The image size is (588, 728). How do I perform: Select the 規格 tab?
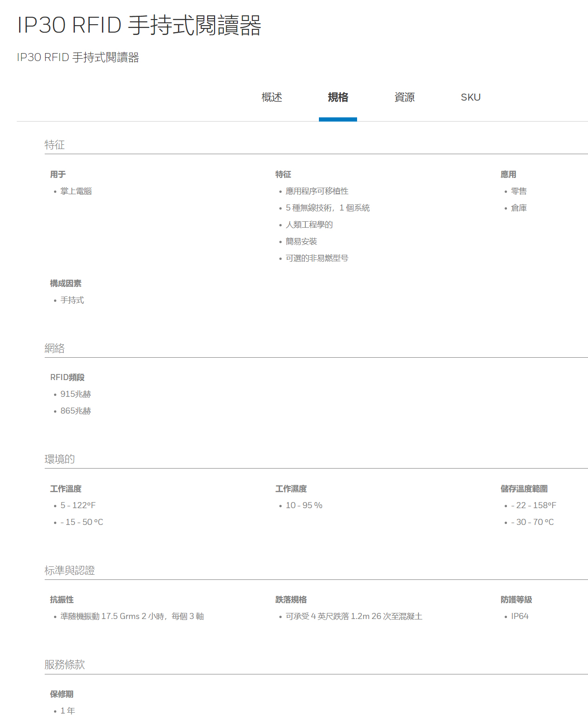pyautogui.click(x=338, y=97)
